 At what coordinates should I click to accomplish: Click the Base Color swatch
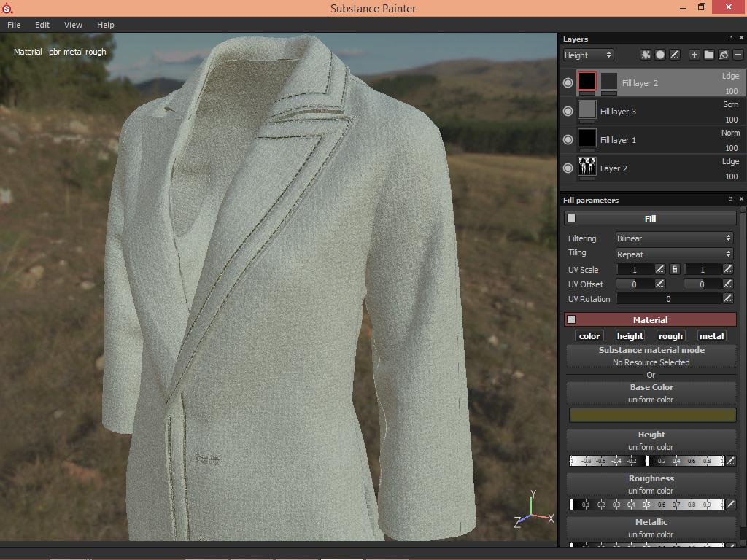click(652, 415)
